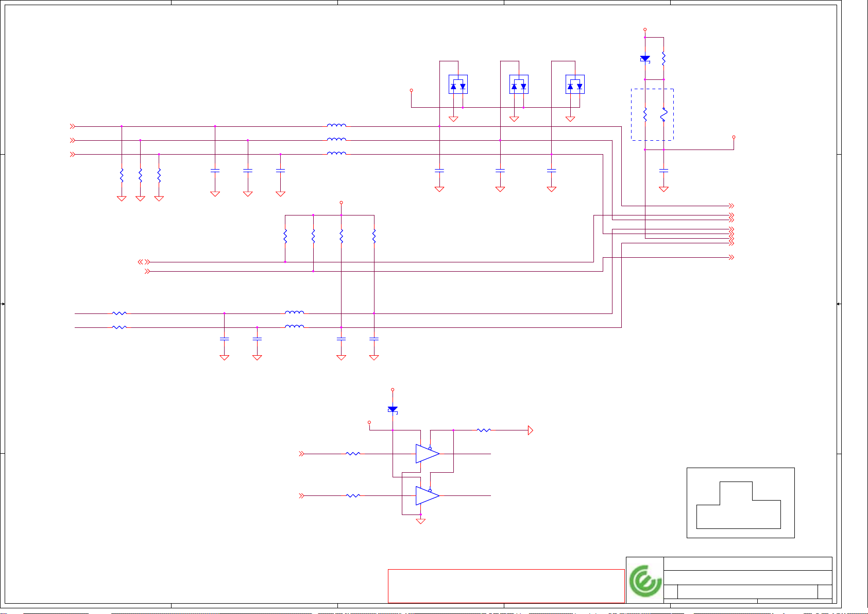Select the last of the four pull-up resistors
The height and width of the screenshot is (614, 868).
tap(374, 237)
